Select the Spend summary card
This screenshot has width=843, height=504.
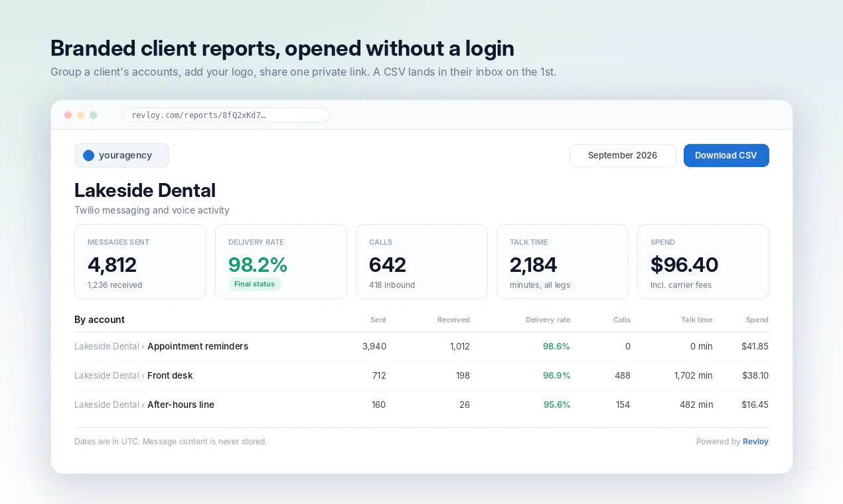pos(703,261)
